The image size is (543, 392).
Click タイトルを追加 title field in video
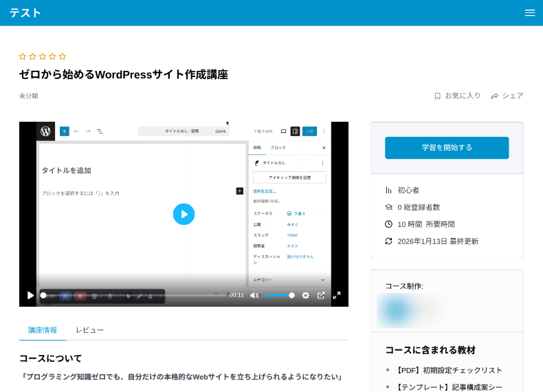(67, 171)
